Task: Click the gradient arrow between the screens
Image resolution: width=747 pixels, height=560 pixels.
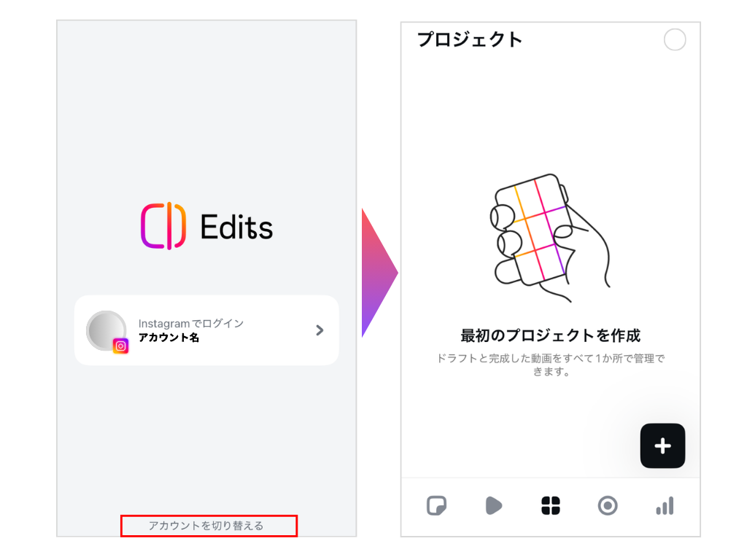Action: pyautogui.click(x=379, y=273)
